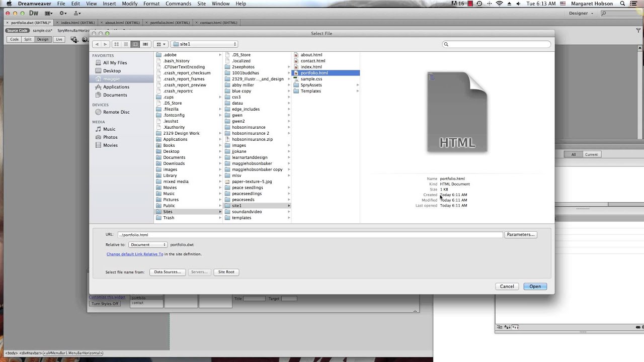Click Change default Link Relative To link
Image resolution: width=644 pixels, height=362 pixels.
pos(135,254)
